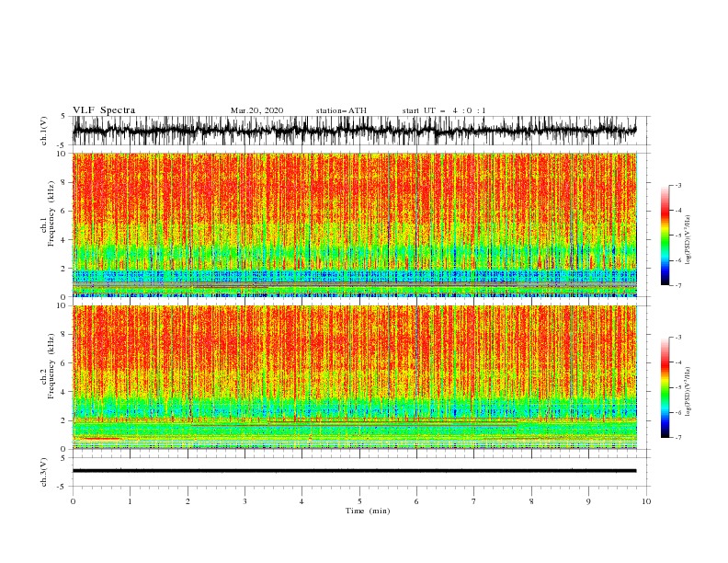Click the "station=ATH" header label
Image resolution: width=728 pixels, height=563 pixels.
341,110
